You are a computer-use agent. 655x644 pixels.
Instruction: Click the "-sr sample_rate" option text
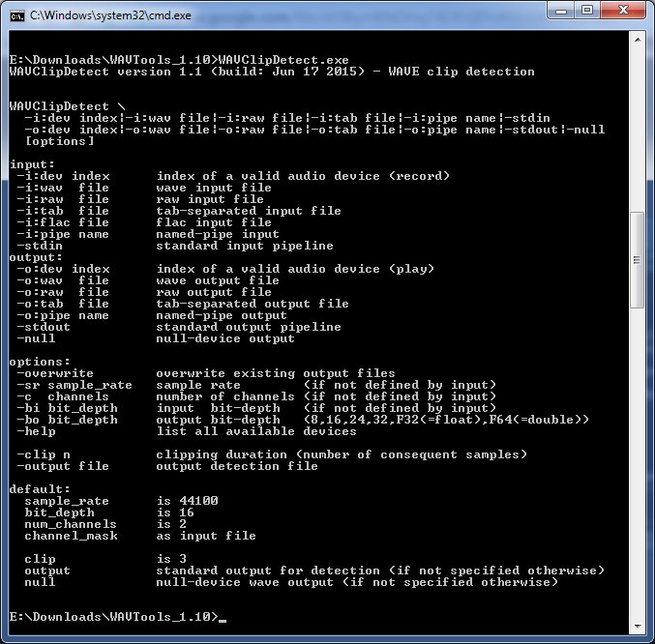pos(74,385)
